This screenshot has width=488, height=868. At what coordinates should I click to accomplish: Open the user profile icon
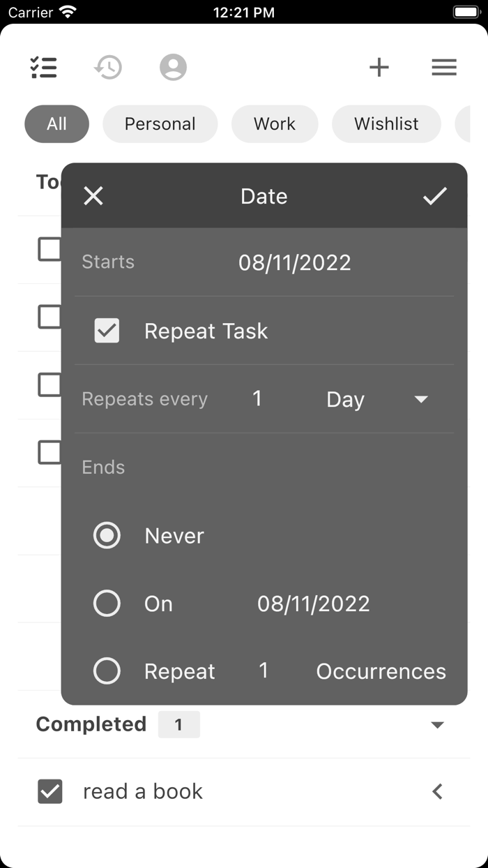click(173, 67)
